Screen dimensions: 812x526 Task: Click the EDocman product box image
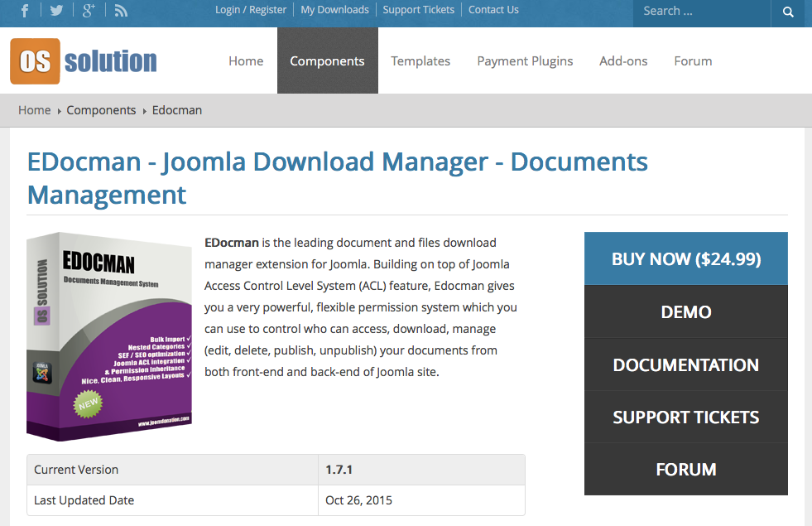(x=109, y=337)
